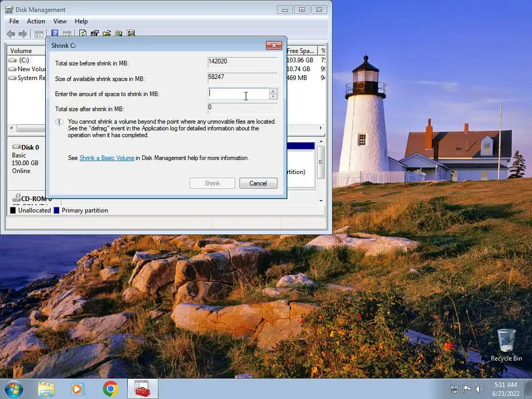This screenshot has width=532, height=399.
Task: Click the Total size after shrink field
Action: pos(243,109)
